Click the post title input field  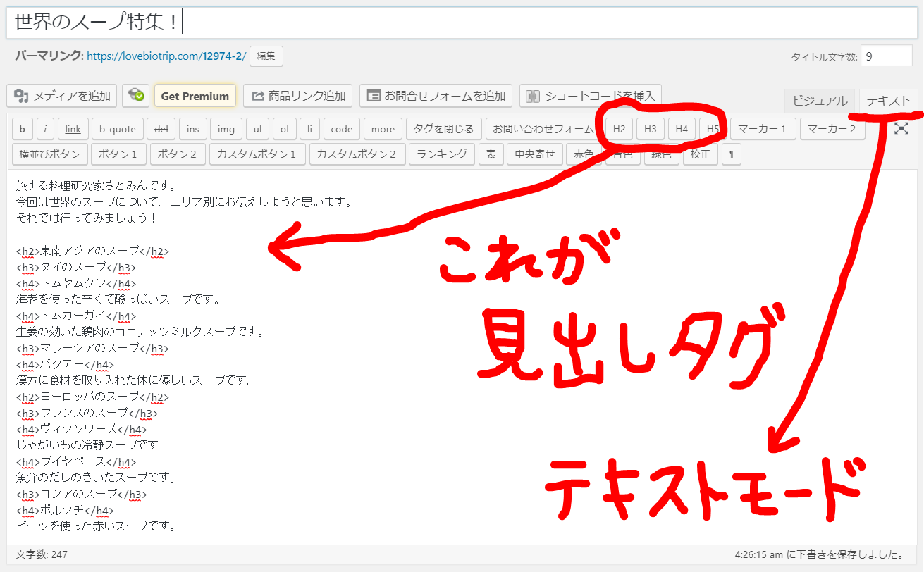[462, 23]
